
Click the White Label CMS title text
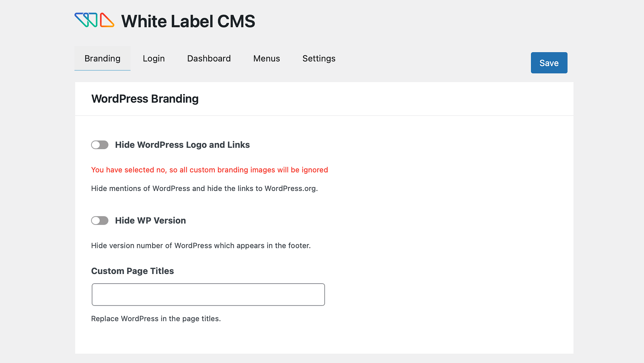coord(188,21)
